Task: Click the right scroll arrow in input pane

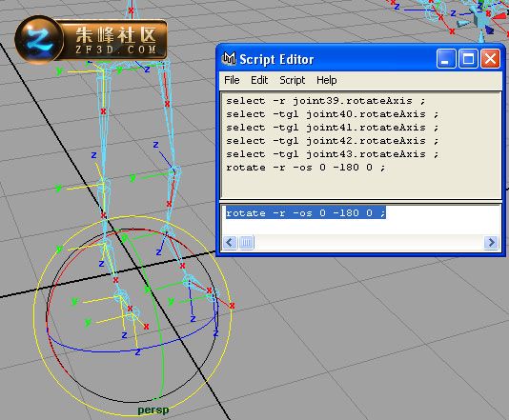Action: 491,242
